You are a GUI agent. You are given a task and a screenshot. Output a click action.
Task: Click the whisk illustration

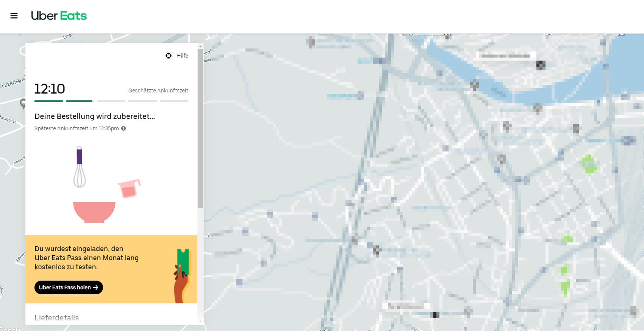(x=79, y=167)
